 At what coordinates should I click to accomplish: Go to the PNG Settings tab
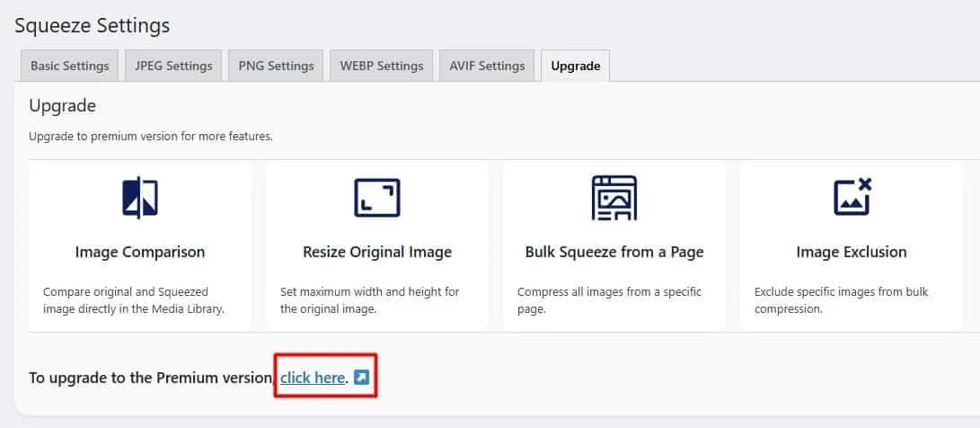[x=277, y=66]
